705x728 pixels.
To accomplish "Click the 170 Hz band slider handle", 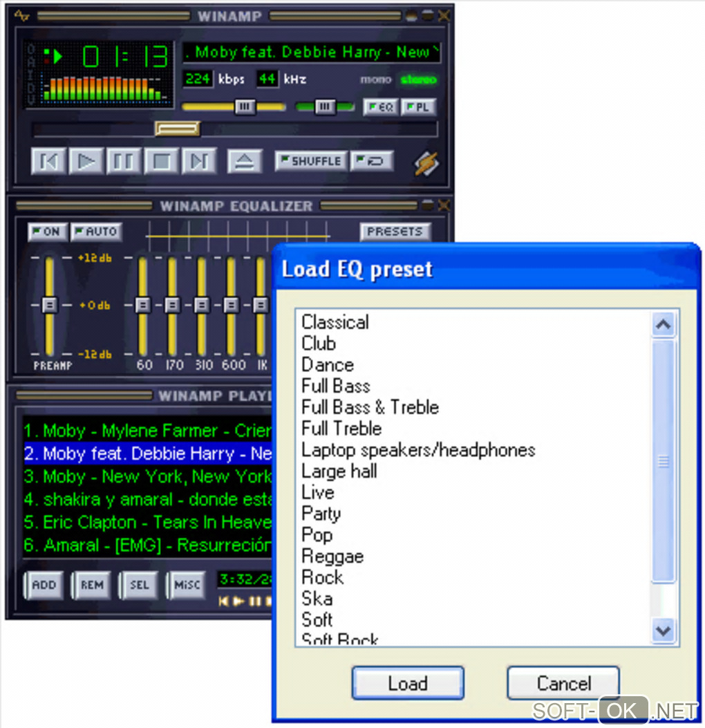I will click(x=172, y=305).
